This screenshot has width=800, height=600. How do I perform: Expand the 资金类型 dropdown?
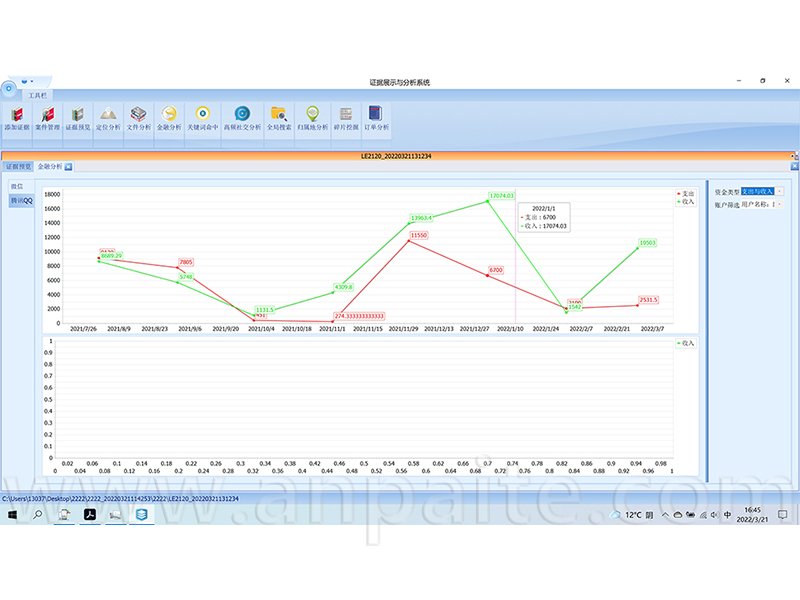click(780, 191)
